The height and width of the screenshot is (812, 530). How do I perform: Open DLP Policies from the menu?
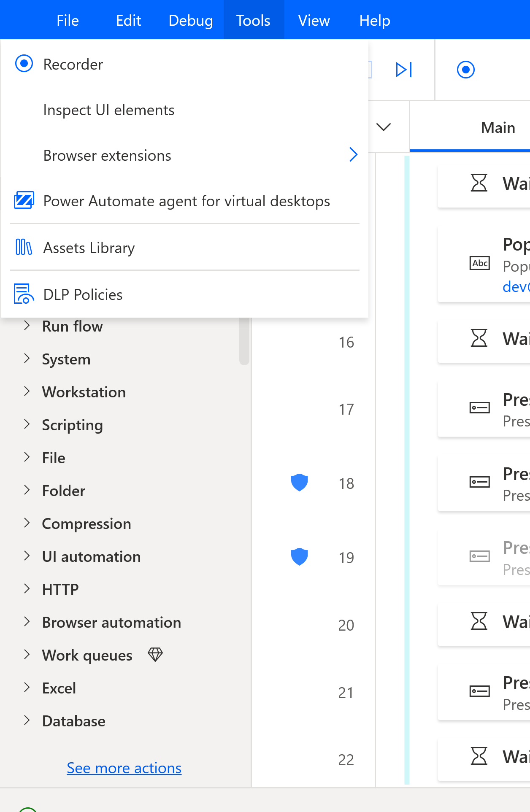(x=185, y=294)
